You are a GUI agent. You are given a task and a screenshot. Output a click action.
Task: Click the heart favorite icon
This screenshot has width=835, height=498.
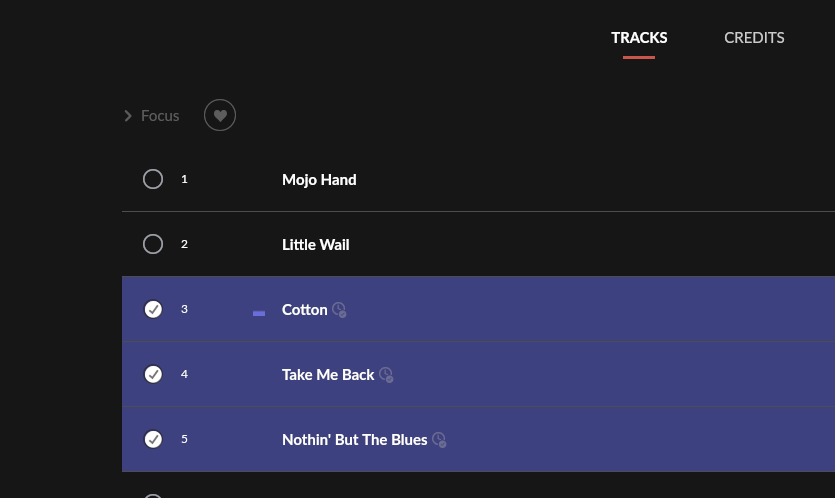[220, 115]
